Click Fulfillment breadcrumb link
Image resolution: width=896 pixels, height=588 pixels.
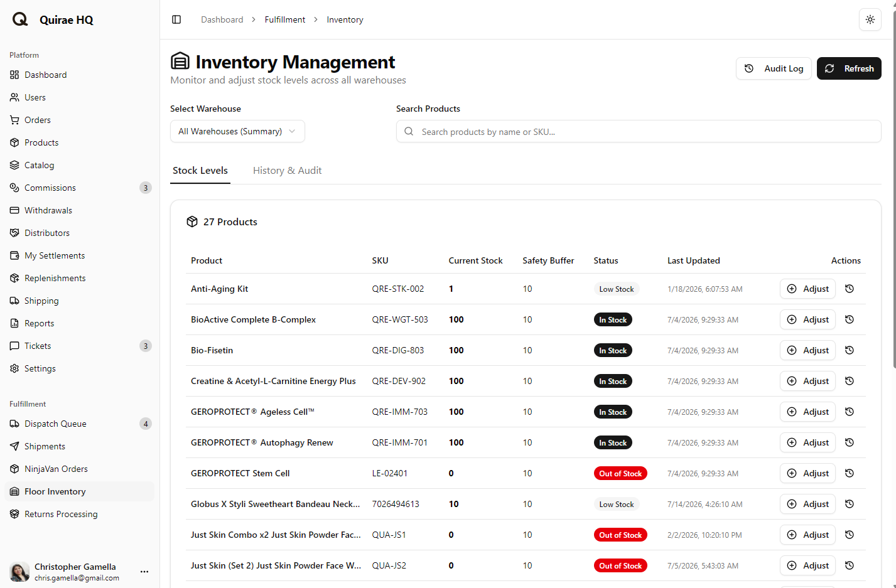[285, 19]
